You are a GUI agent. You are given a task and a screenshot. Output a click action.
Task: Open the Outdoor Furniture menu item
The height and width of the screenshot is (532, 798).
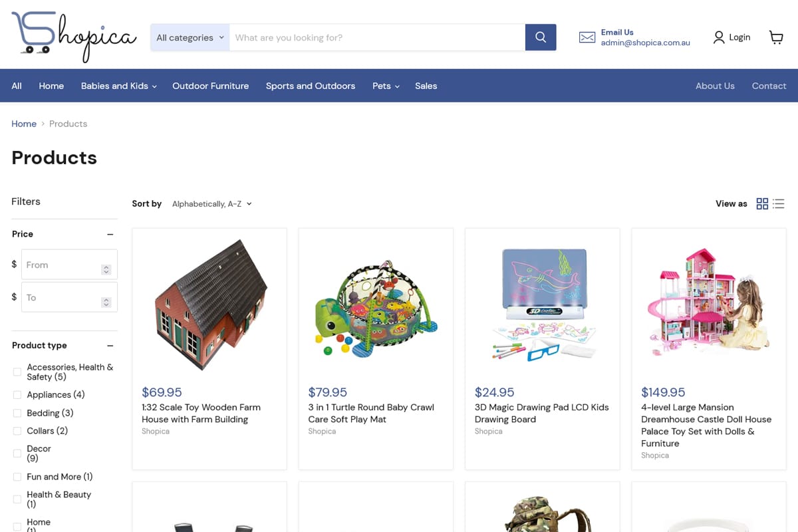(211, 86)
